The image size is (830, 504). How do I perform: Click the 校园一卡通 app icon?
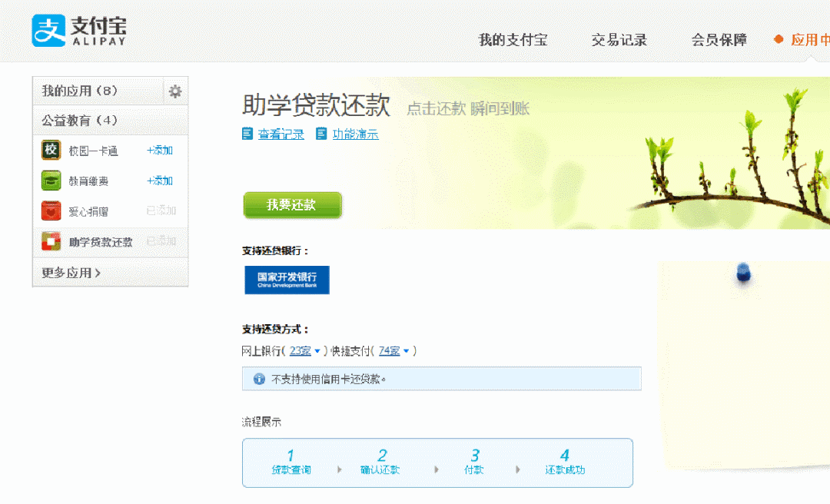point(51,151)
